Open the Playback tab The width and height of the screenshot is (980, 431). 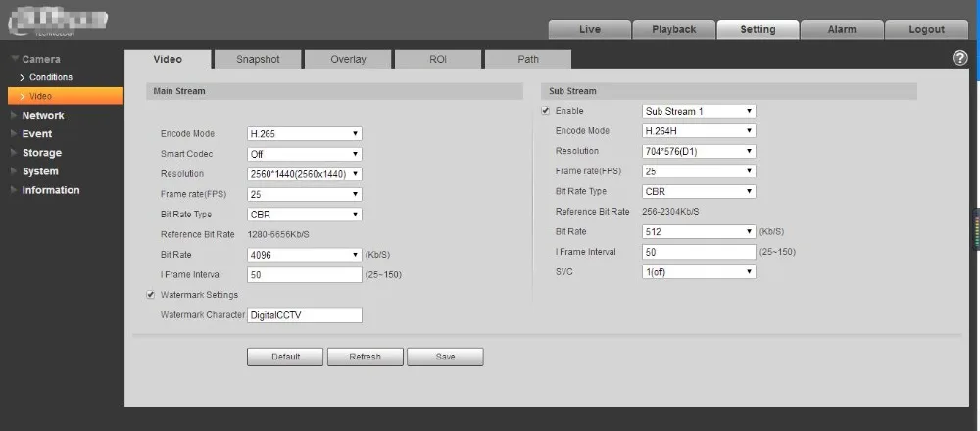tap(674, 29)
